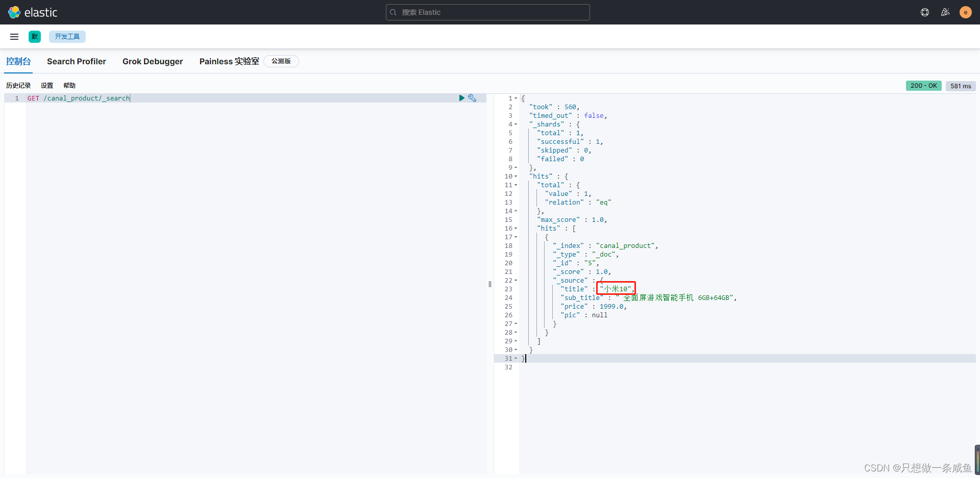
Task: Open the help menu icon in the header
Action: coord(925,12)
